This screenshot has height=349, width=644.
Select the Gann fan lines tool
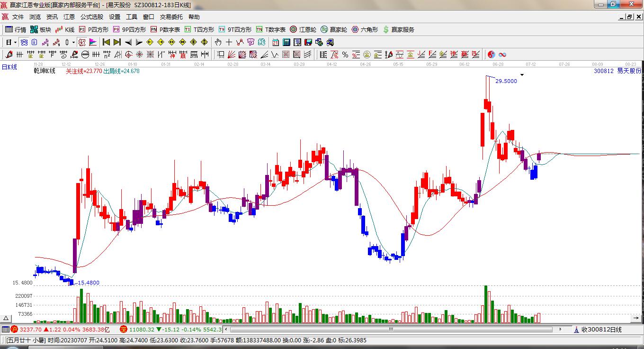click(x=232, y=55)
